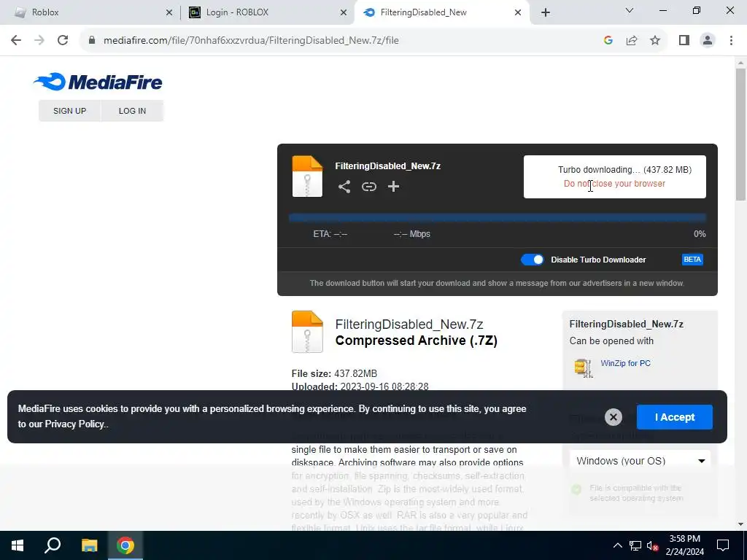The image size is (747, 560).
Task: Close the FilteringDisabled_New tab
Action: pyautogui.click(x=518, y=13)
